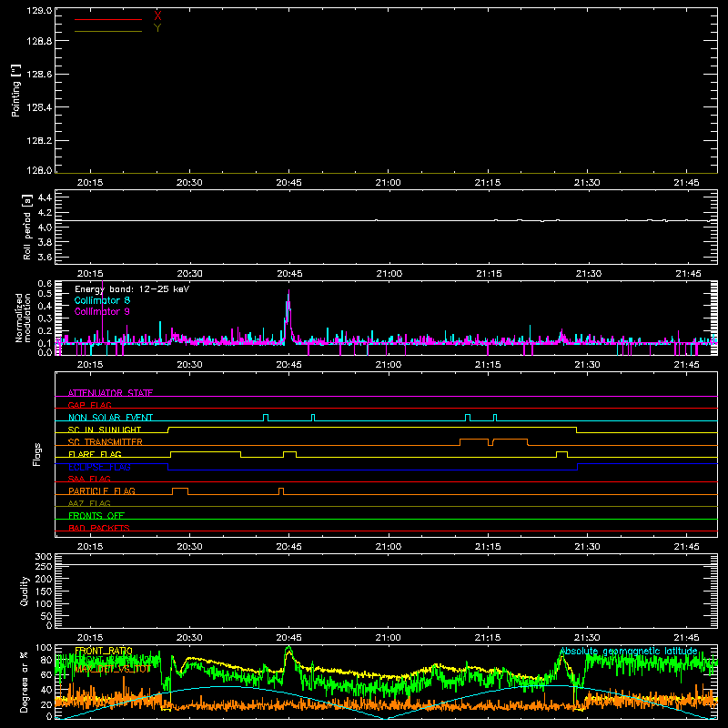Screen dimensions: 728x728
Task: Select the Roll period axis title
Action: pyautogui.click(x=27, y=227)
